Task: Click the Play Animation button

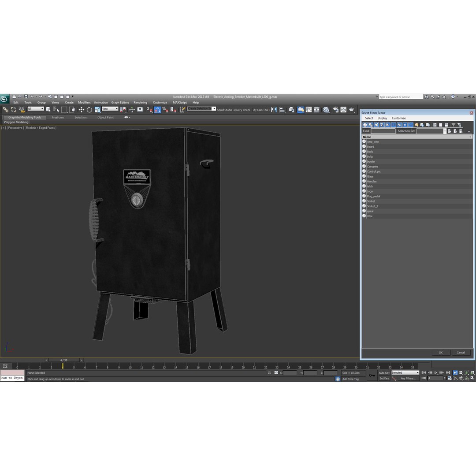Action: (435, 372)
